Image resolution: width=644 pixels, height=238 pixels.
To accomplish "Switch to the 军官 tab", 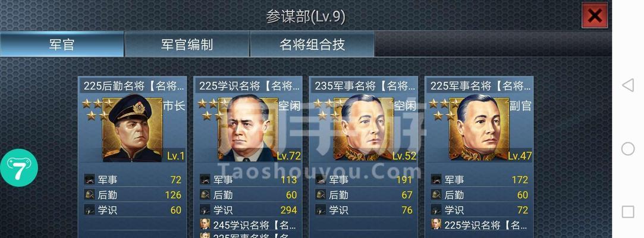I will (62, 44).
